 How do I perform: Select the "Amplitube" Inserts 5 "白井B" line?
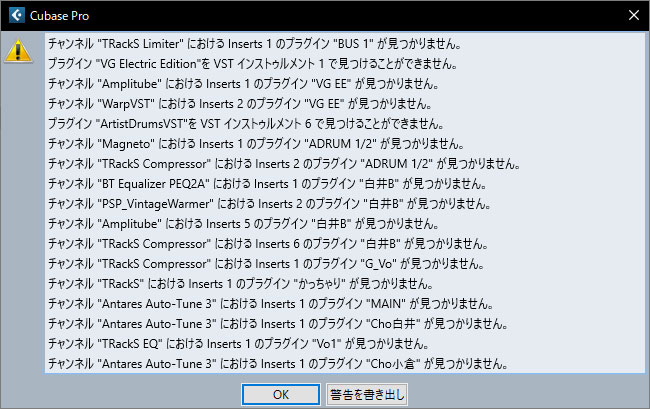click(x=244, y=224)
